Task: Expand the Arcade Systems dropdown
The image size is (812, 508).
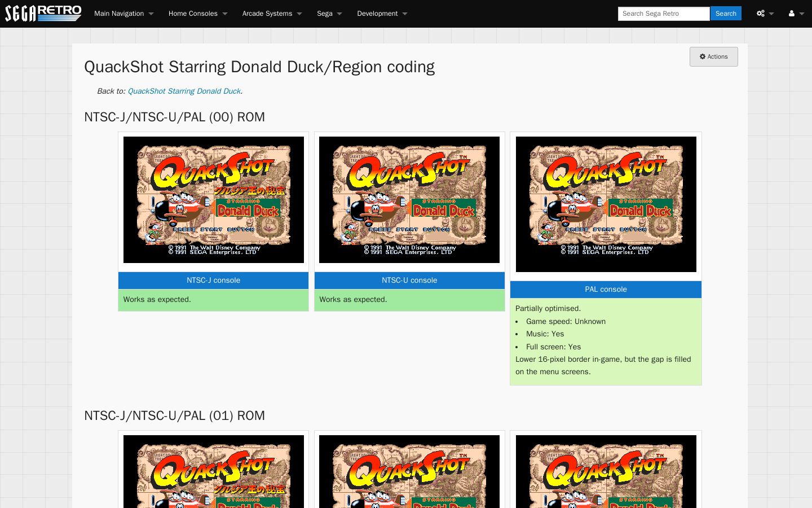Action: (272, 14)
